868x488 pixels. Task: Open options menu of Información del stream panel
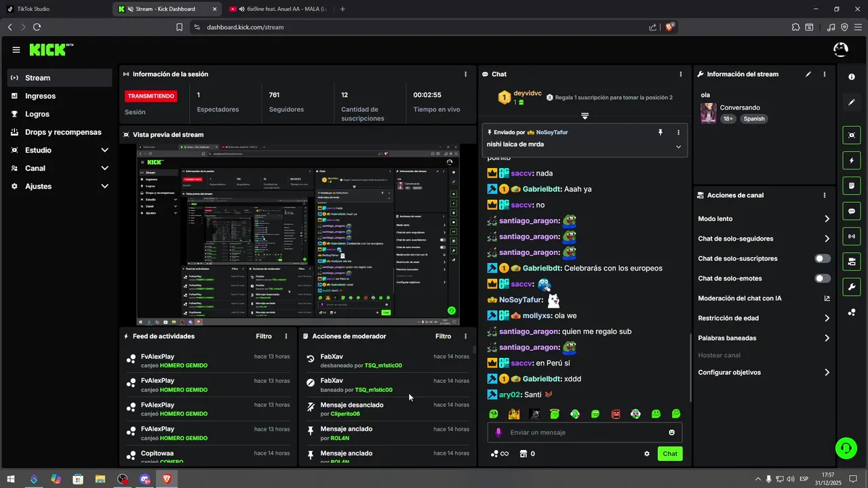(825, 74)
